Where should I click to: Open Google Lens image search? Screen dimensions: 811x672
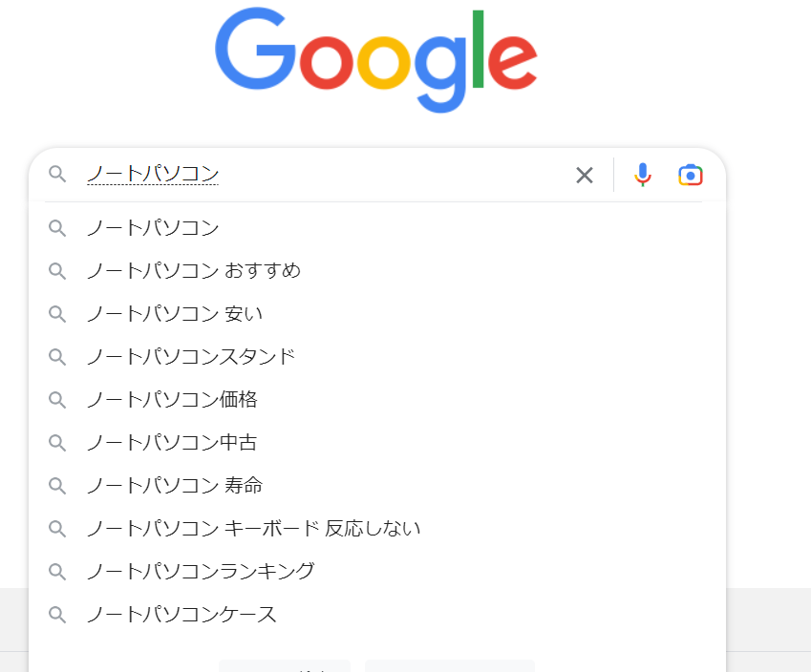point(690,175)
